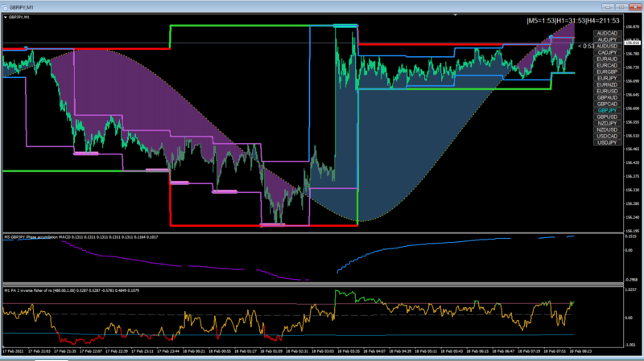
Task: Pick the EURUSD symbol button
Action: [607, 91]
